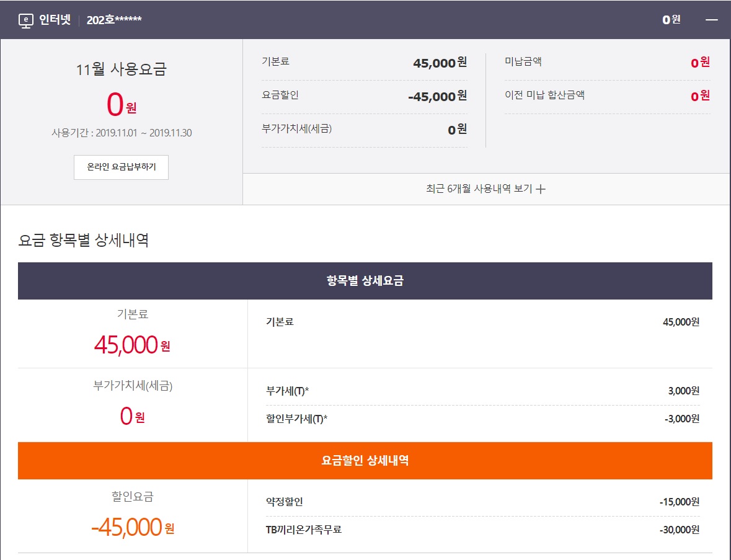Click the TB끼리온가족무료 discount row
Screen dimensions: 731x560
pos(482,530)
